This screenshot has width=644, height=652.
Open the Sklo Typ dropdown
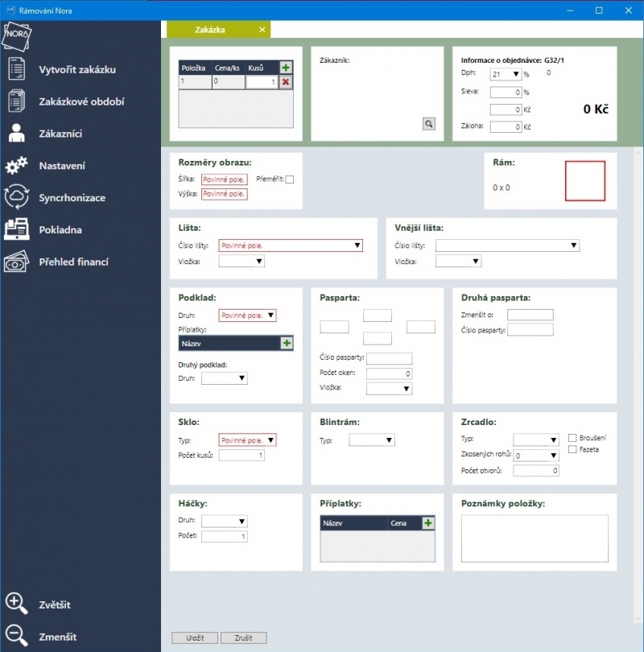(x=270, y=440)
